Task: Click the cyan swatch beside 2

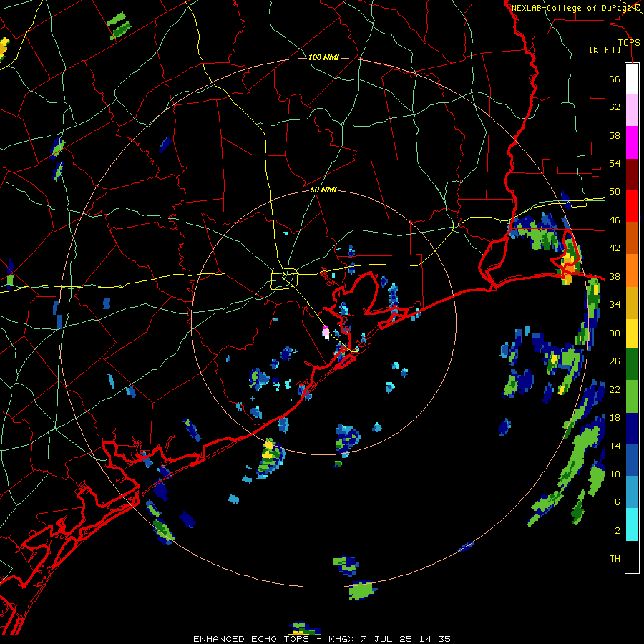Action: pyautogui.click(x=632, y=525)
